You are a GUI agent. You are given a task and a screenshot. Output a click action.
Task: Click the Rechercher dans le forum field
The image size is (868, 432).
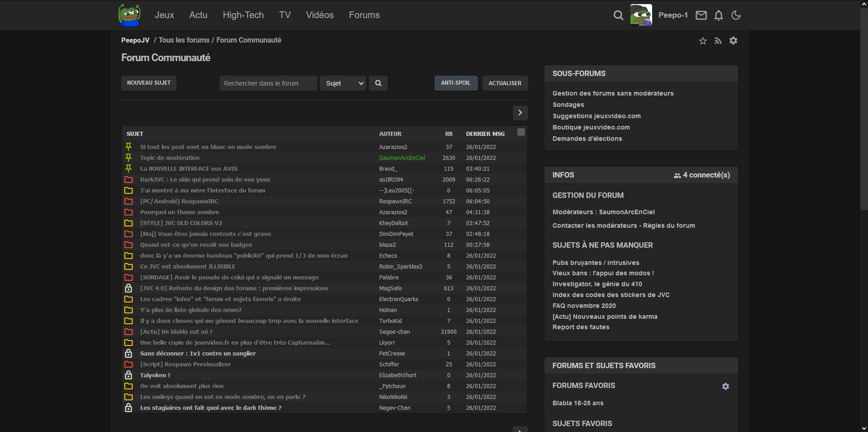pos(268,83)
